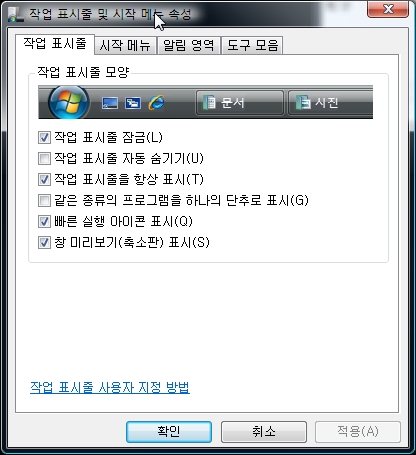Disable 창 미리보기(축소판) 표시(S)
Image resolution: width=416 pixels, height=455 pixels.
click(44, 242)
